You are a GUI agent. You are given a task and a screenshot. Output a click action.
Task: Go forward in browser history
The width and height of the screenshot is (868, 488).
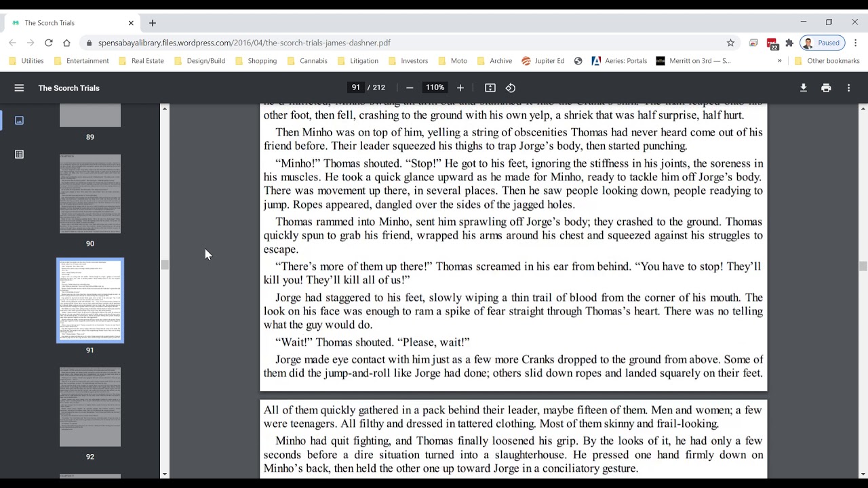(31, 43)
